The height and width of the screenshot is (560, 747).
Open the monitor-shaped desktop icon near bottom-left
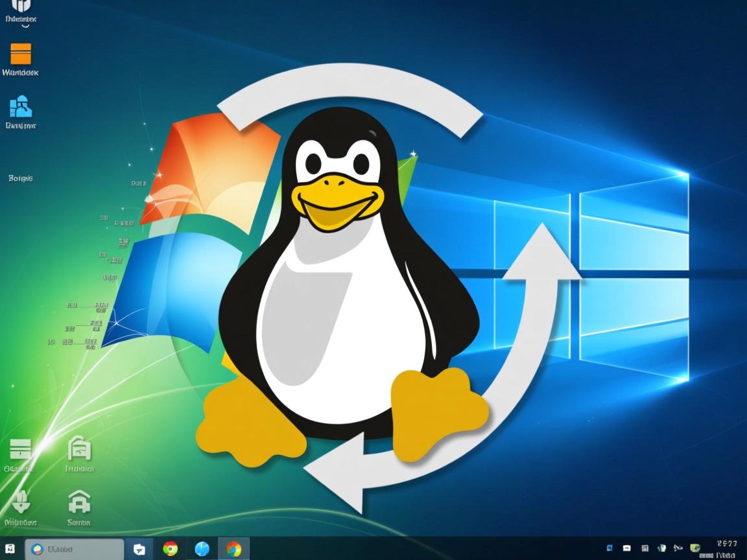tap(21, 447)
